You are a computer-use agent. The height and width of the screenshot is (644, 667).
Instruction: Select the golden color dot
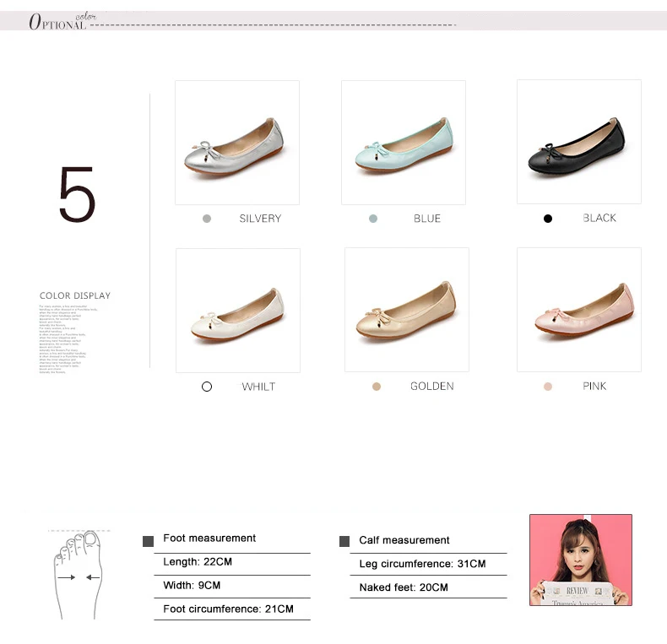(377, 387)
